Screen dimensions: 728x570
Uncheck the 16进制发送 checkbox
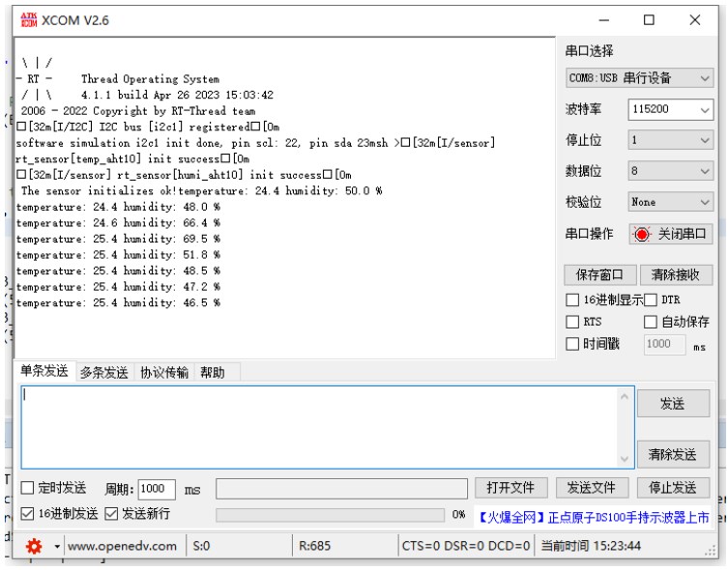[x=27, y=514]
